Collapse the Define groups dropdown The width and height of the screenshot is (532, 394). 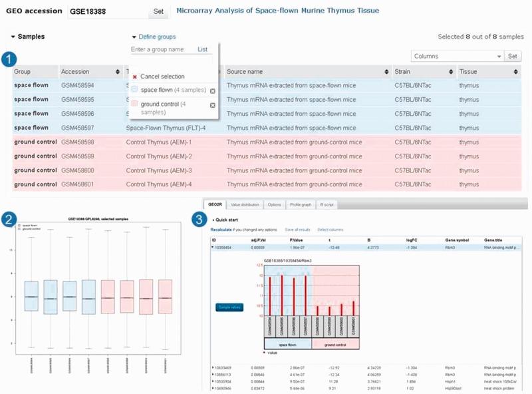click(x=134, y=37)
